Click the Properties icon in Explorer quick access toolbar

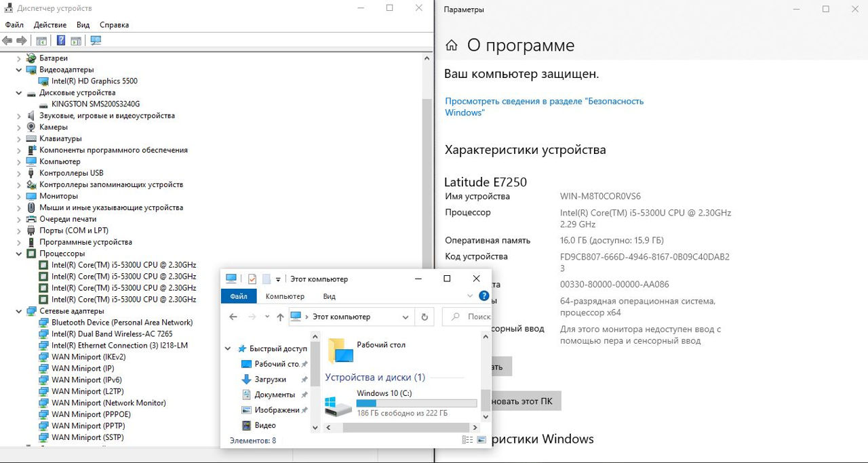(x=252, y=279)
